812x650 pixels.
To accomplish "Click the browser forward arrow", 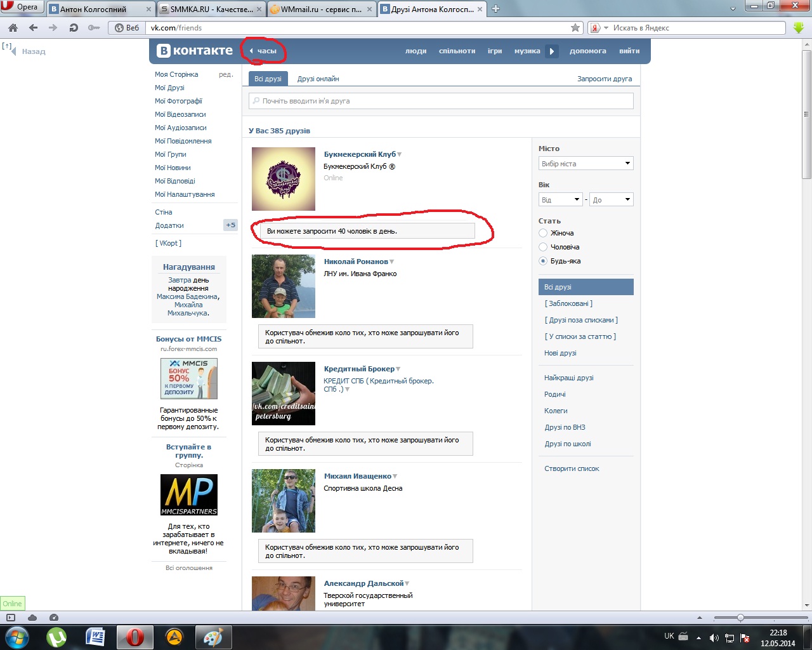I will coord(53,28).
